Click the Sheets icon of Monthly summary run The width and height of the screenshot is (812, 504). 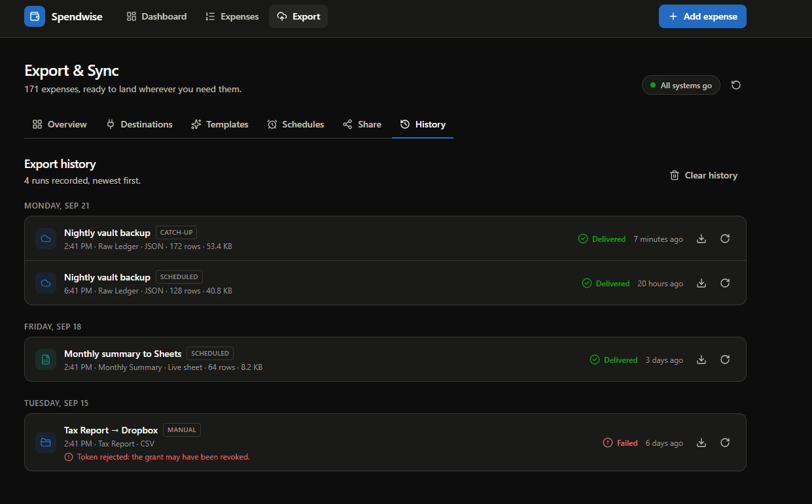click(x=46, y=360)
